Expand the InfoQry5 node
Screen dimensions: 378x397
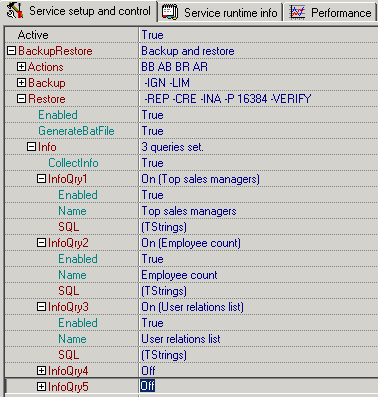41,387
